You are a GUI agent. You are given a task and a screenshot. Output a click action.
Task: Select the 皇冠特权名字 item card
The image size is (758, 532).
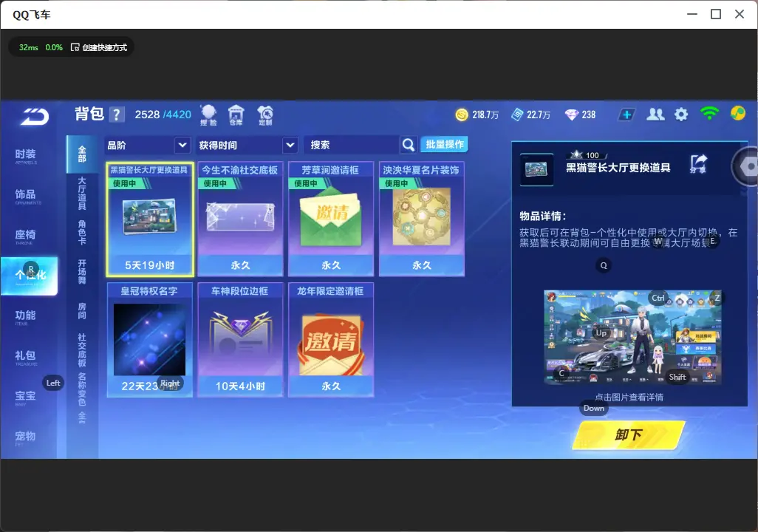point(150,340)
